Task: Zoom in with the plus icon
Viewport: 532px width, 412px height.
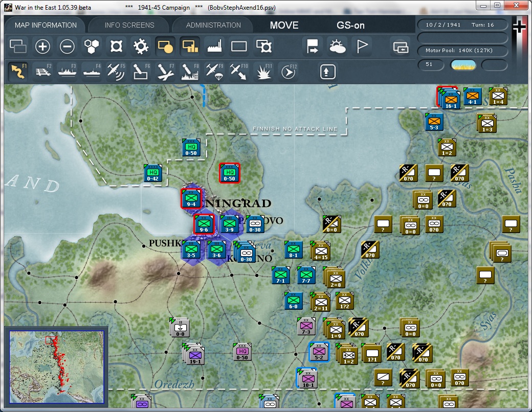Action: (42, 46)
